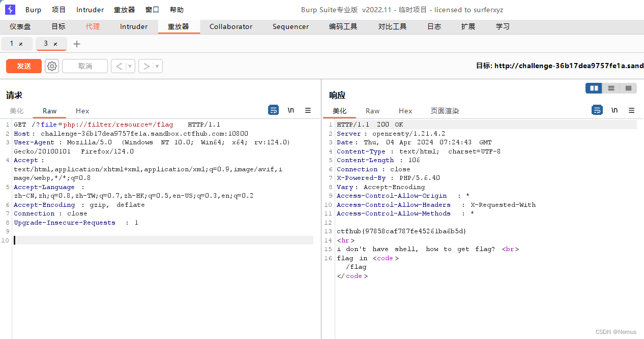Screen dimensions: 644x339
Task: Toggle word wrap icon in request panel
Action: (x=274, y=110)
